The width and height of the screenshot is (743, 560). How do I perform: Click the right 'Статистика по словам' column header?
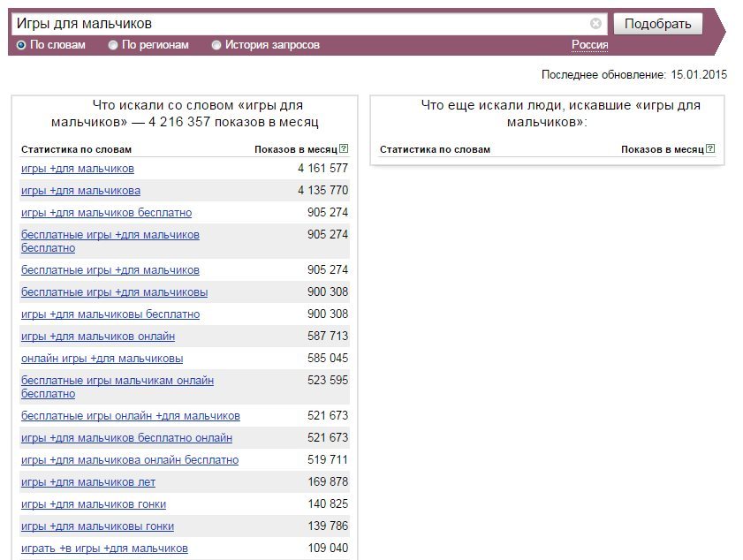pos(435,149)
